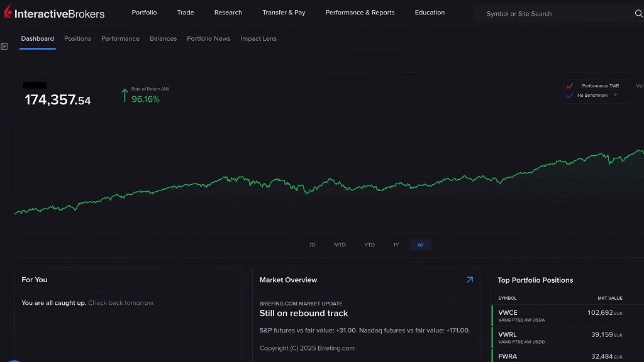The width and height of the screenshot is (644, 362).
Task: Click the 'Still on rebound track' headline
Action: tap(304, 313)
